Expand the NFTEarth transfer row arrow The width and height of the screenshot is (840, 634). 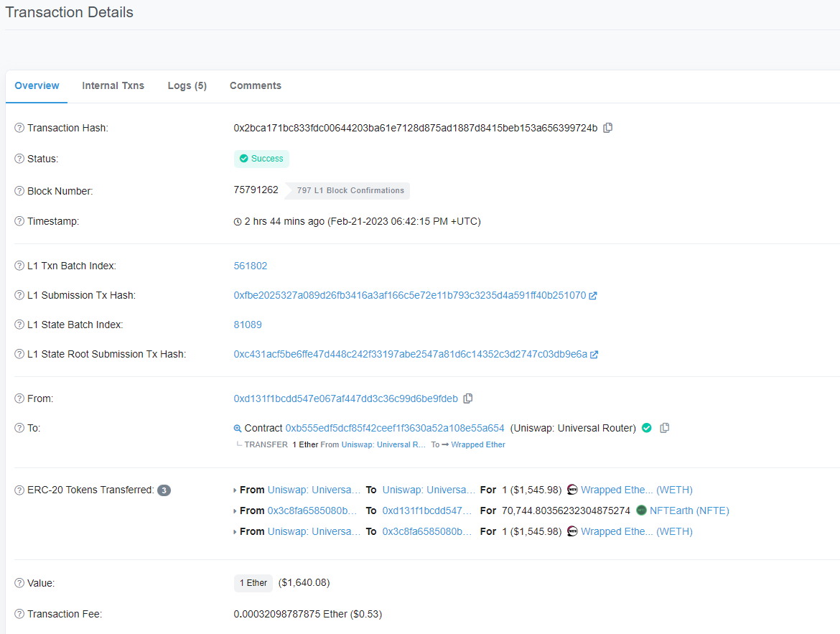pyautogui.click(x=235, y=511)
